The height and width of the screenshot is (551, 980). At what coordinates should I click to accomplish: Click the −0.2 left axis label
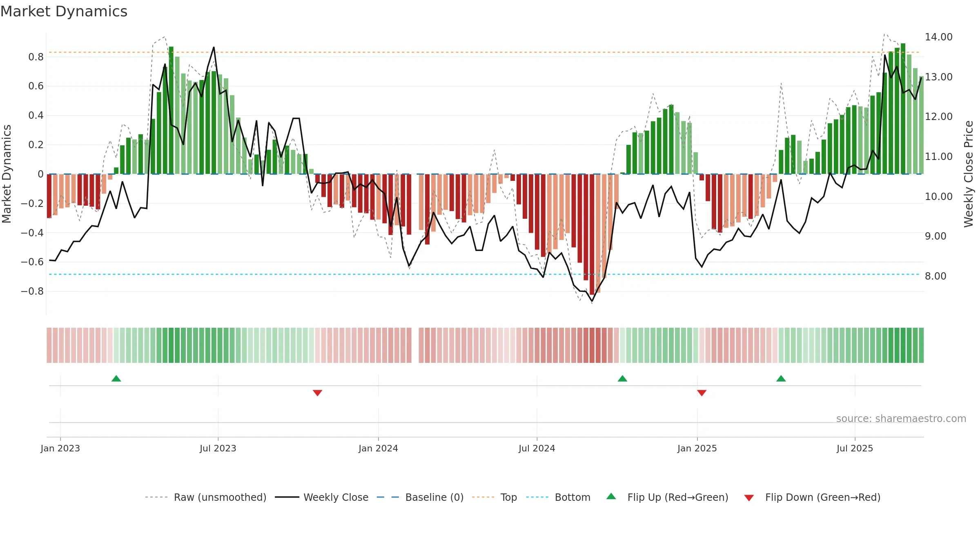pos(32,203)
